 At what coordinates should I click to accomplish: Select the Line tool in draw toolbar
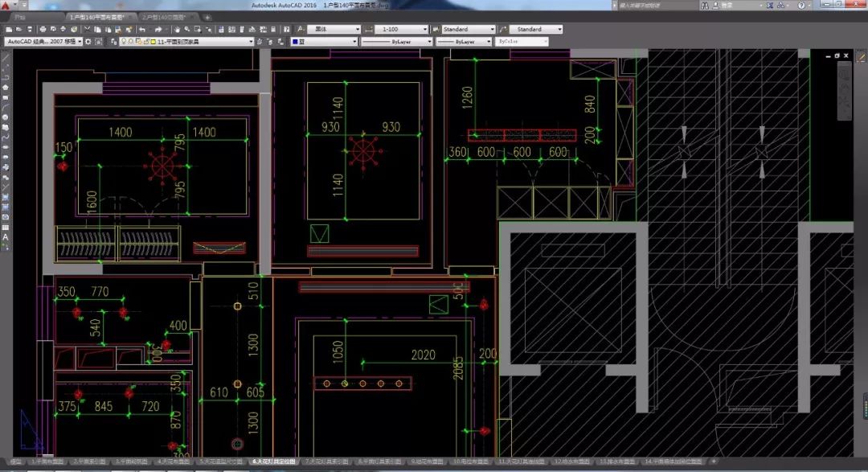coord(5,59)
